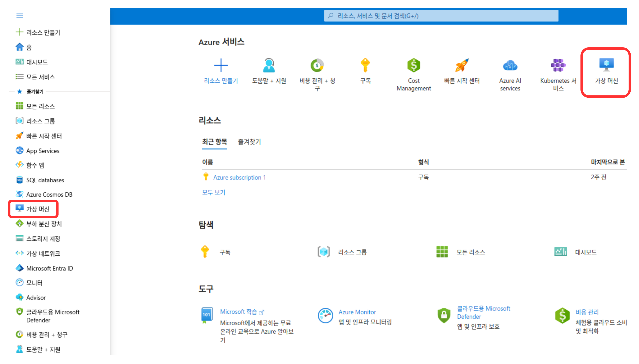
Task: Click 리소스 만들기 in the left sidebar
Action: click(x=38, y=32)
